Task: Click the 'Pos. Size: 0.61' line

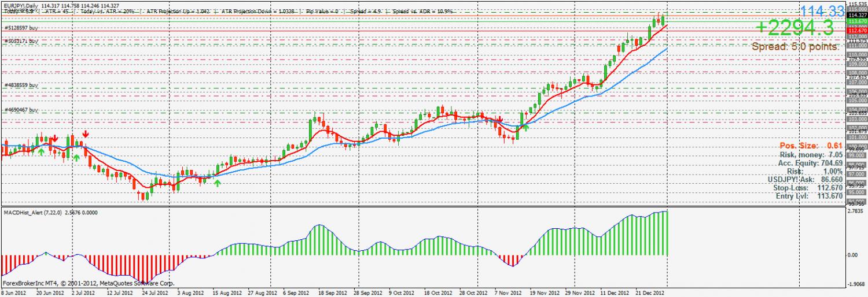Action: (x=810, y=145)
